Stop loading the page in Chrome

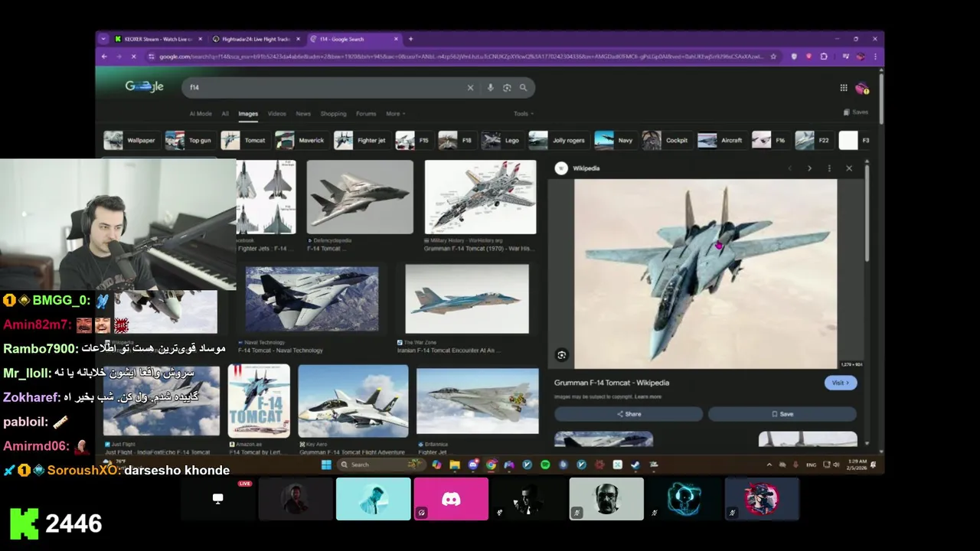[x=133, y=57]
